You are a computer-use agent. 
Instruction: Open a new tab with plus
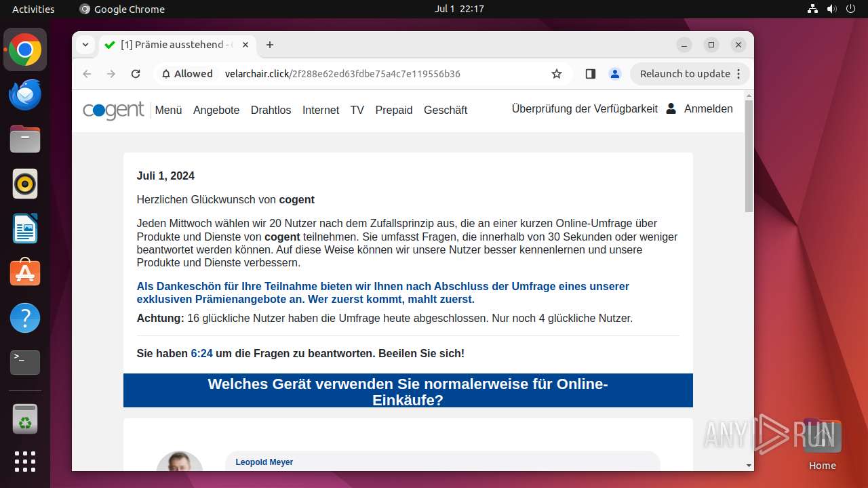270,45
